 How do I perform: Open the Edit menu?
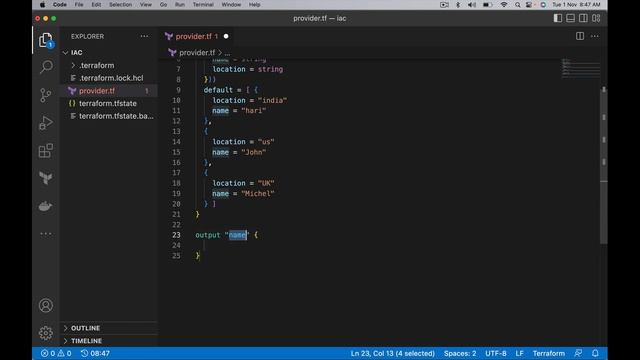(x=96, y=4)
